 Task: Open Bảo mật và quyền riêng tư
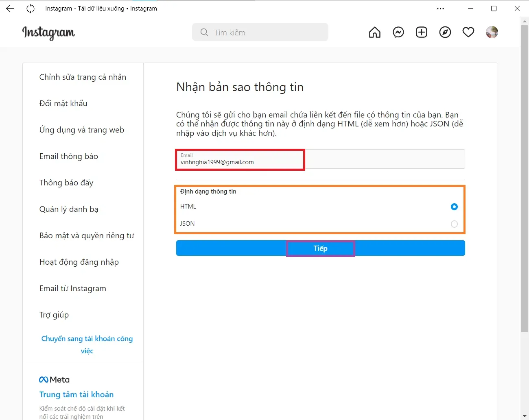pyautogui.click(x=87, y=235)
